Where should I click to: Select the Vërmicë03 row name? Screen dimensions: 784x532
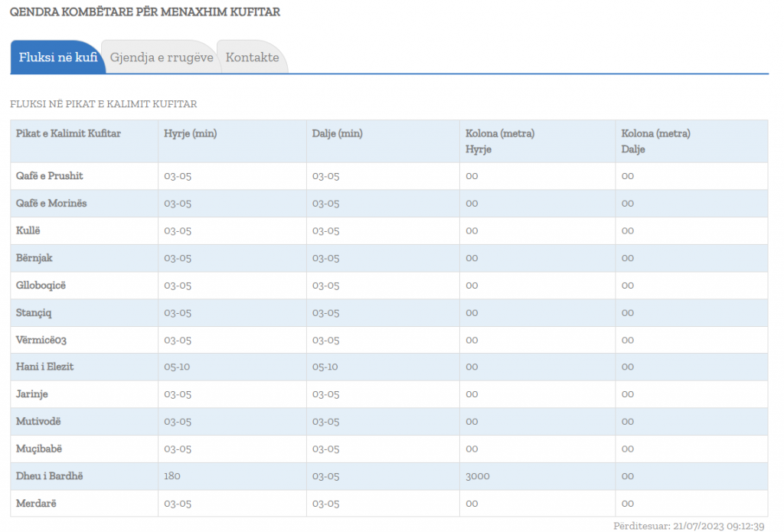pyautogui.click(x=41, y=340)
